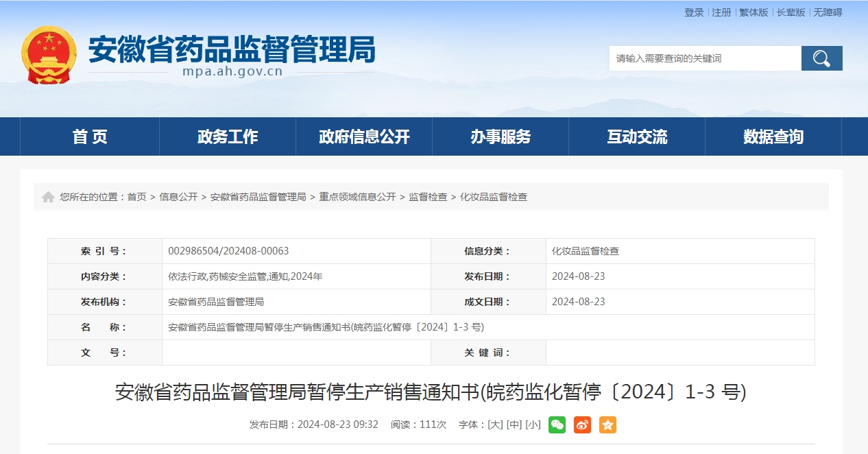Set font size to medium [中]
This screenshot has height=454, width=868.
tap(514, 425)
